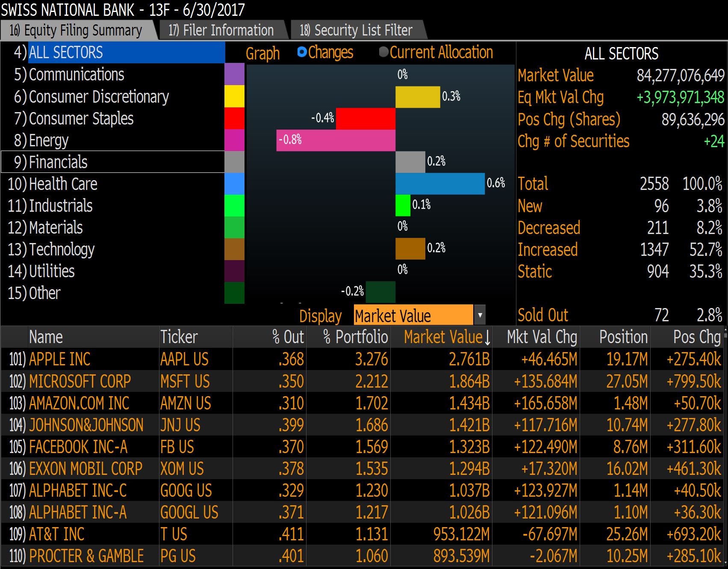The image size is (728, 569).
Task: Switch to the Filer Information tab
Action: coord(221,30)
